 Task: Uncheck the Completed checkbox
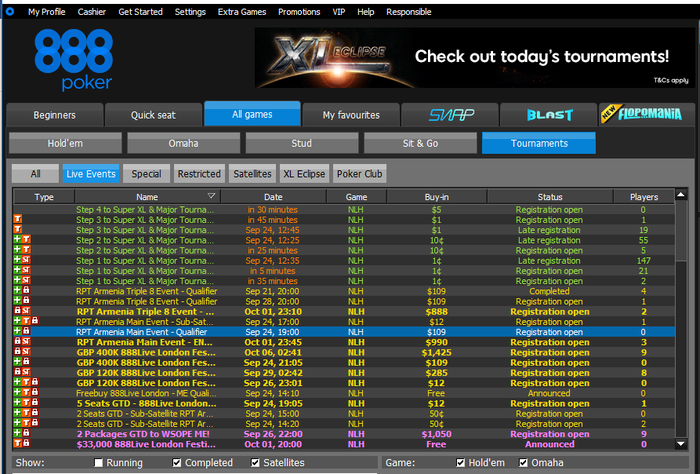pyautogui.click(x=177, y=462)
